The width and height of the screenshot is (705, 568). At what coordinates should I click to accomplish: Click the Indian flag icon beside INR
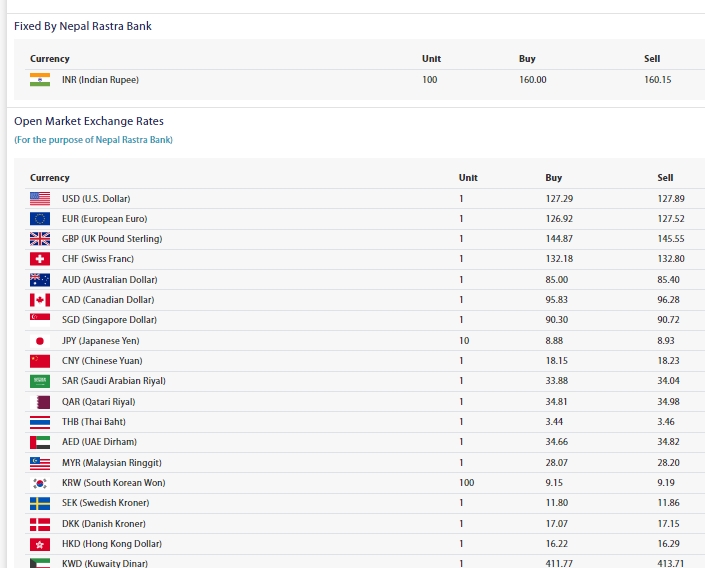[x=40, y=80]
